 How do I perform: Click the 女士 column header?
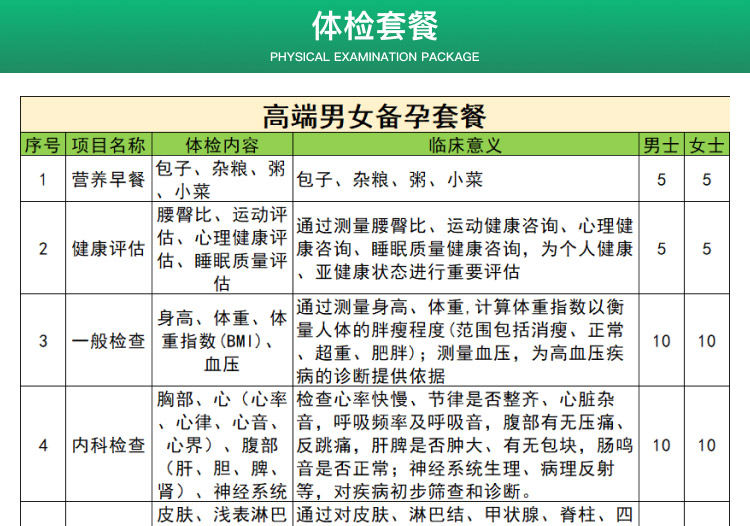pyautogui.click(x=706, y=145)
